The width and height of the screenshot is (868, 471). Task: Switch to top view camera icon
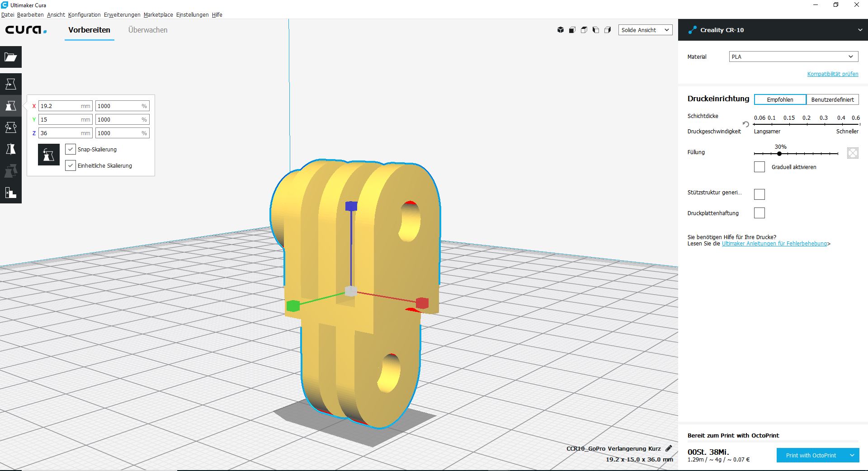point(584,30)
